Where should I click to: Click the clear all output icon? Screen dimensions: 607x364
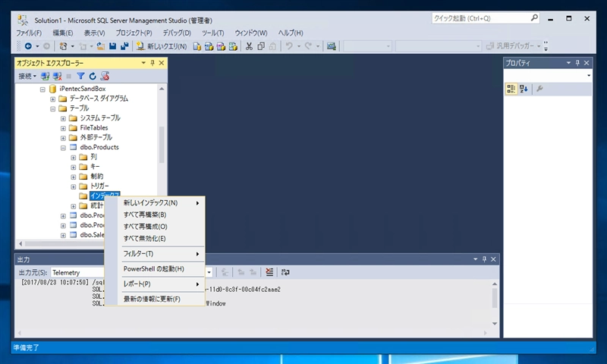click(x=269, y=272)
